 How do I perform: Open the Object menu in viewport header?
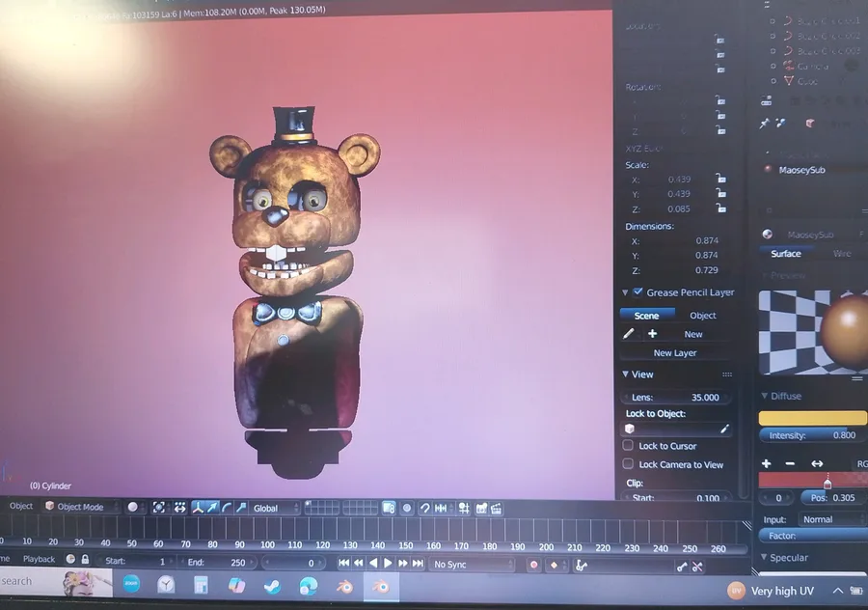click(21, 506)
